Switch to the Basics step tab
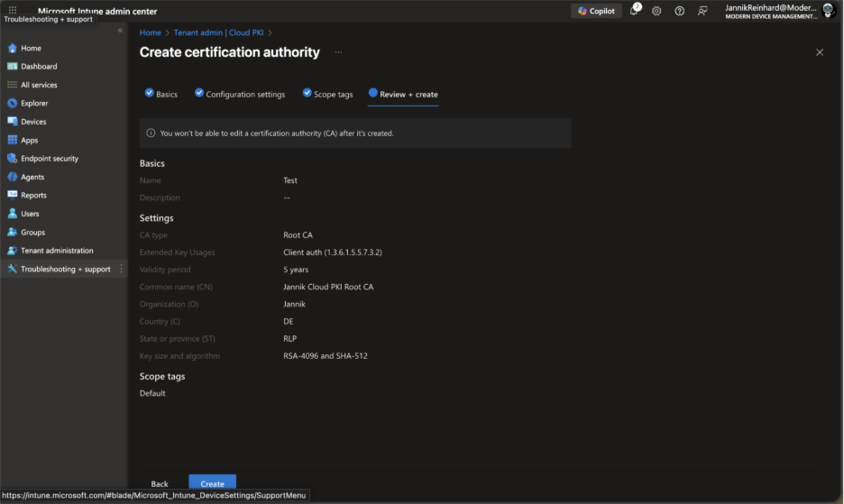The height and width of the screenshot is (504, 844). [161, 94]
